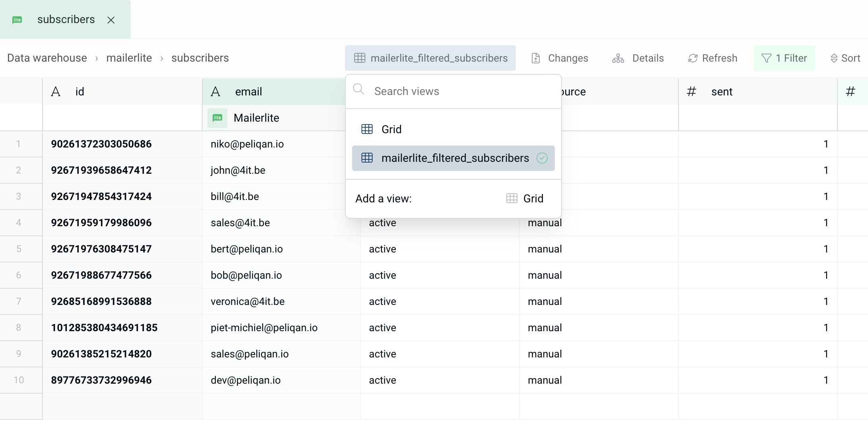Select id 92671939658647412
Screen dimensions: 868x427
(x=122, y=170)
